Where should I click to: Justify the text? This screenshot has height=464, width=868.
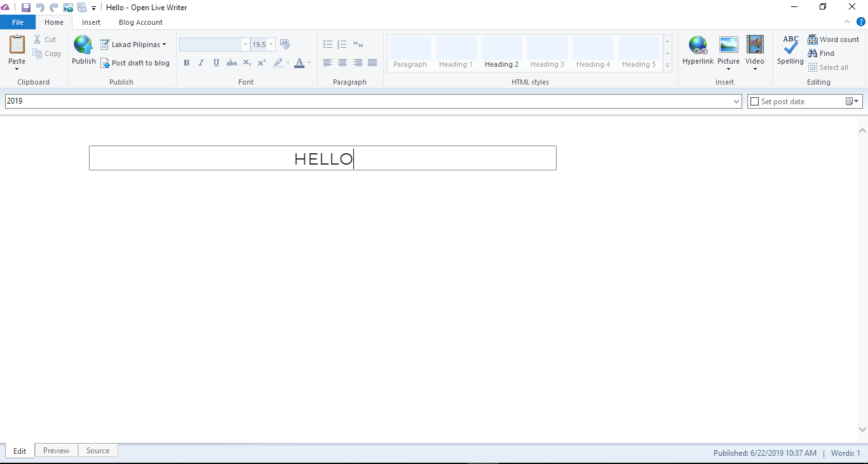[372, 63]
